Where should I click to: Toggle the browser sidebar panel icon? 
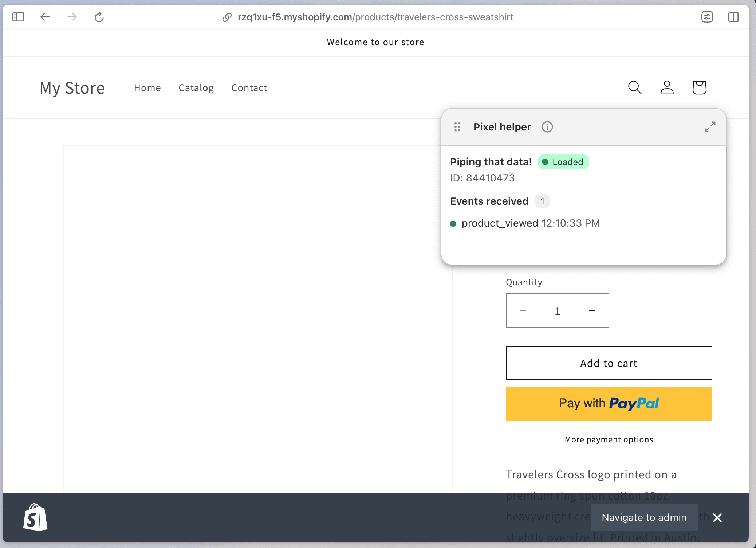[18, 17]
